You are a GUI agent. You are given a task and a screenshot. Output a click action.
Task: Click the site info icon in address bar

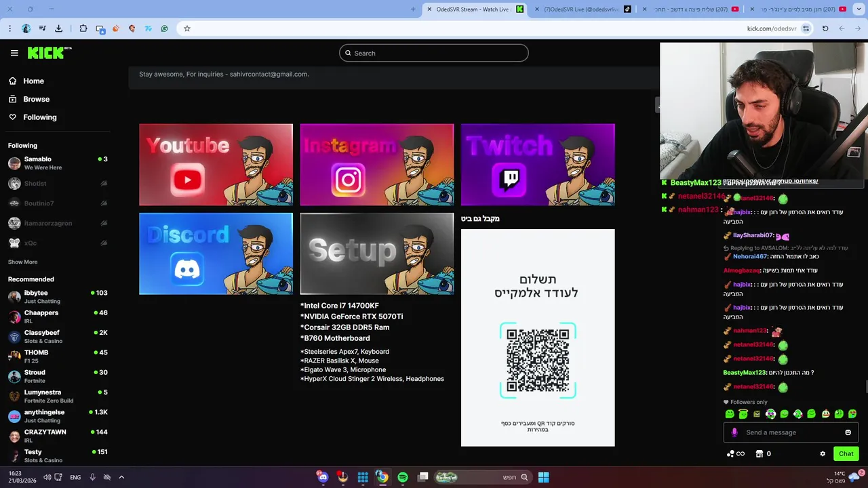click(x=806, y=28)
